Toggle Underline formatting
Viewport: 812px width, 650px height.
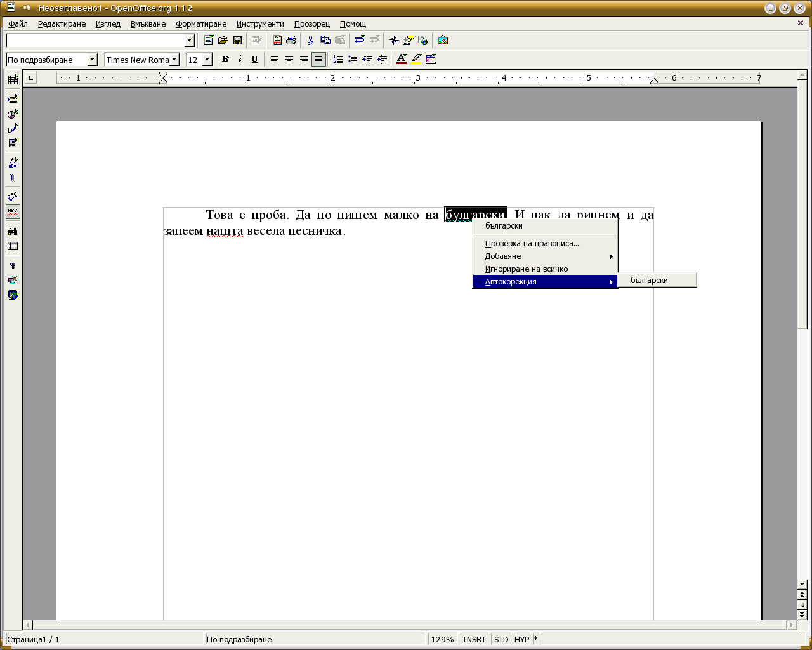pyautogui.click(x=254, y=60)
